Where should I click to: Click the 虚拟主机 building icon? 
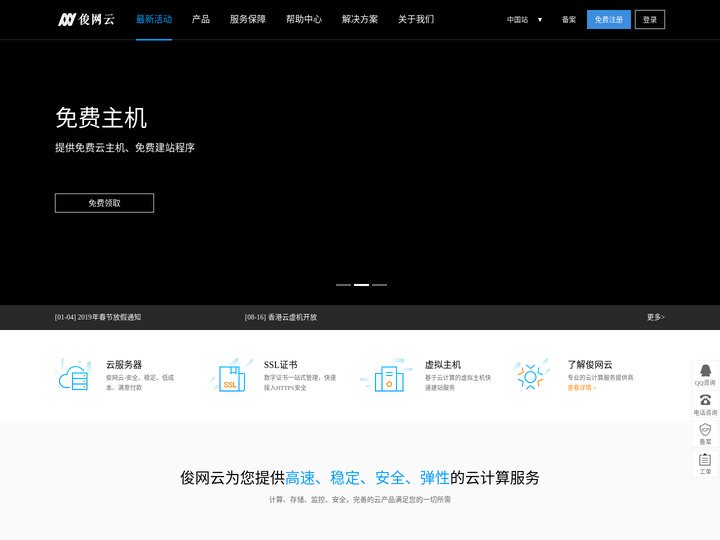click(x=387, y=375)
